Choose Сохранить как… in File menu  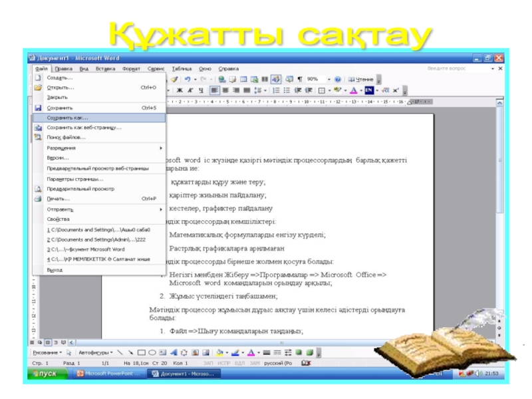(x=99, y=118)
